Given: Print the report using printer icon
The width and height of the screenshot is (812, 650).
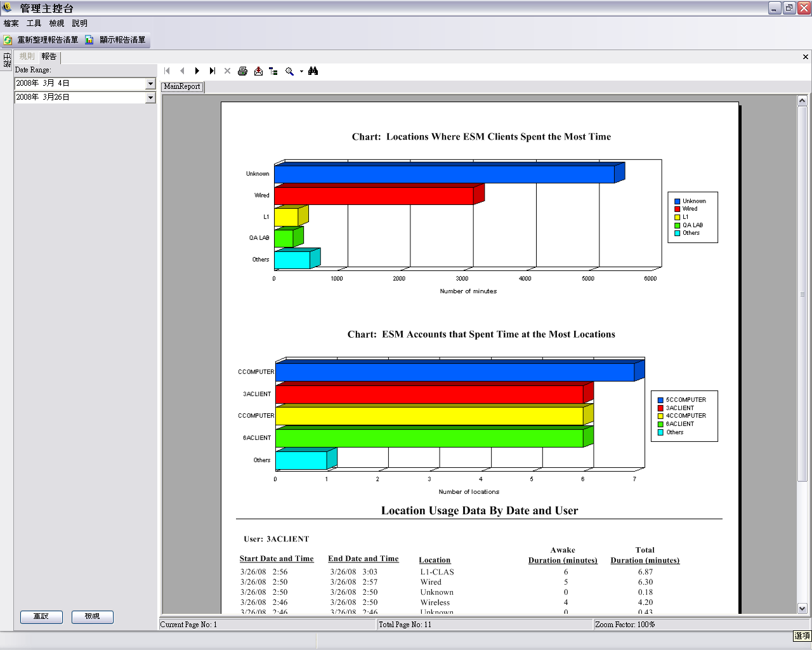Looking at the screenshot, I should [242, 71].
